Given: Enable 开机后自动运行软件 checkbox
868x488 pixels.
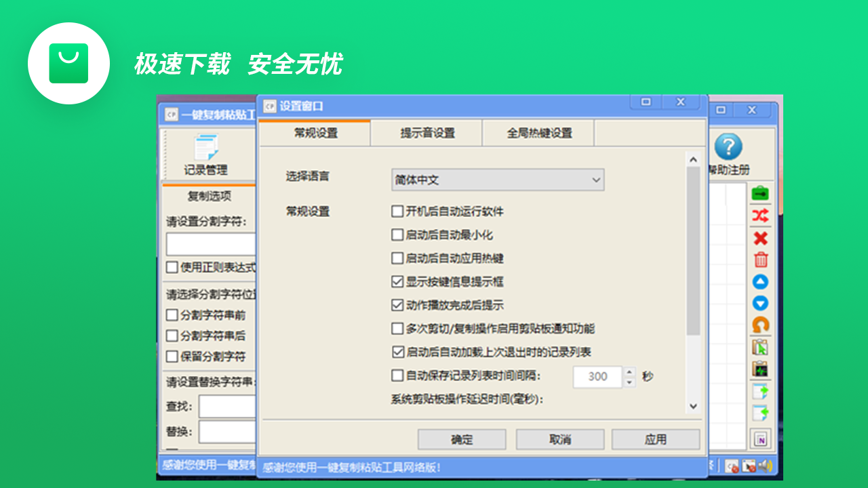Looking at the screenshot, I should [397, 211].
